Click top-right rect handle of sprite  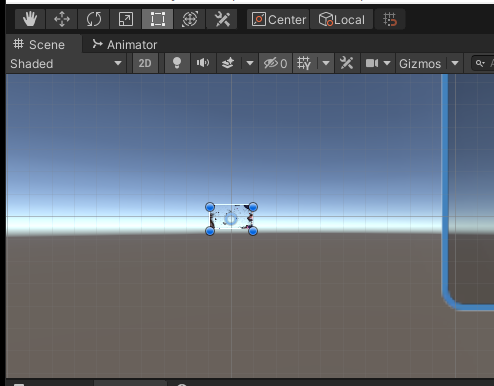pyautogui.click(x=253, y=207)
